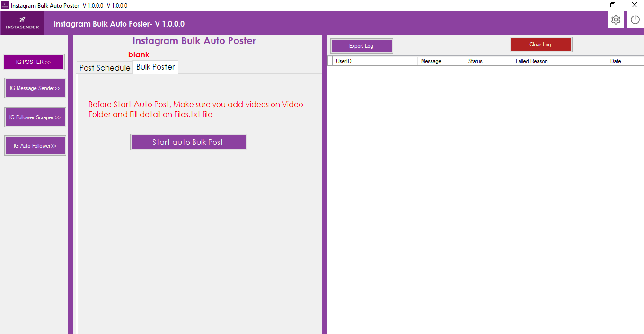Click the 'Instagram Bulk Auto Poster' heading
The height and width of the screenshot is (334, 644).
click(x=194, y=41)
